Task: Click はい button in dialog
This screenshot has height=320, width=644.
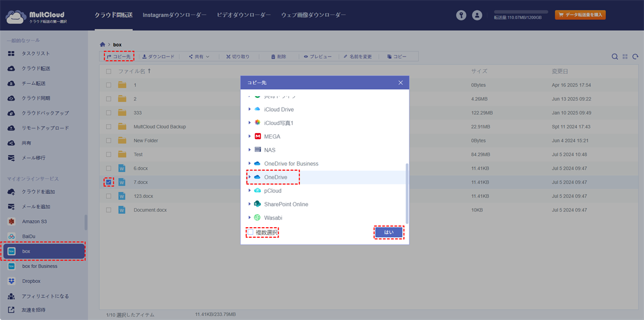Action: click(x=389, y=232)
